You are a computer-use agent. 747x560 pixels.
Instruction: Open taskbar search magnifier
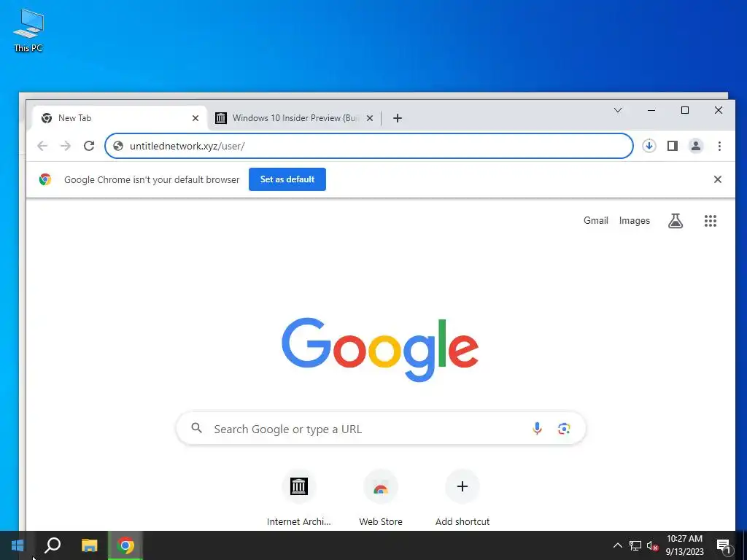(53, 545)
